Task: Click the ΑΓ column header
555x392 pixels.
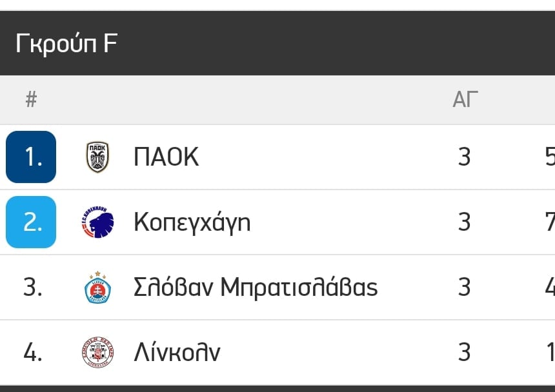Action: [x=465, y=99]
